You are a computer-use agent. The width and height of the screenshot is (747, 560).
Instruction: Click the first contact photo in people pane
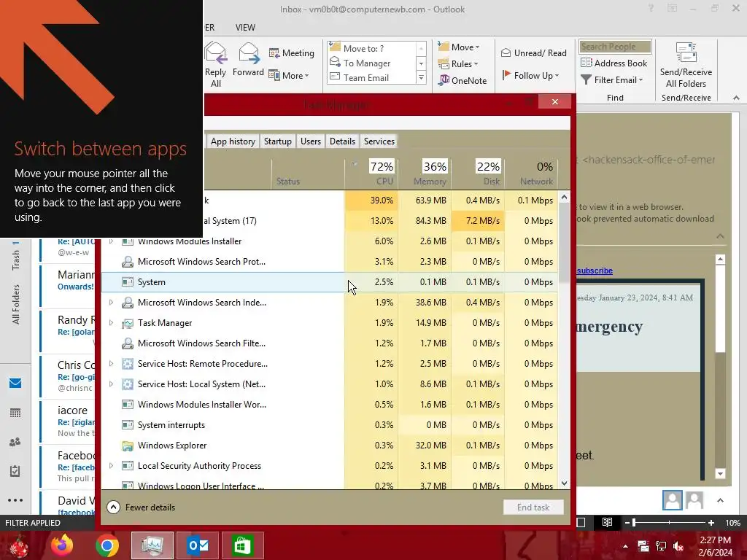tap(672, 500)
